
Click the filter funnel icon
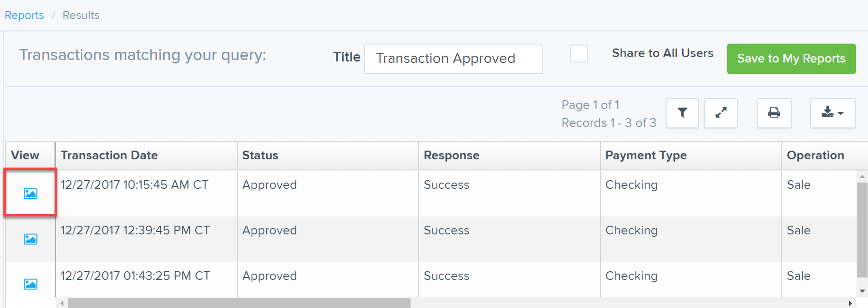tap(682, 113)
